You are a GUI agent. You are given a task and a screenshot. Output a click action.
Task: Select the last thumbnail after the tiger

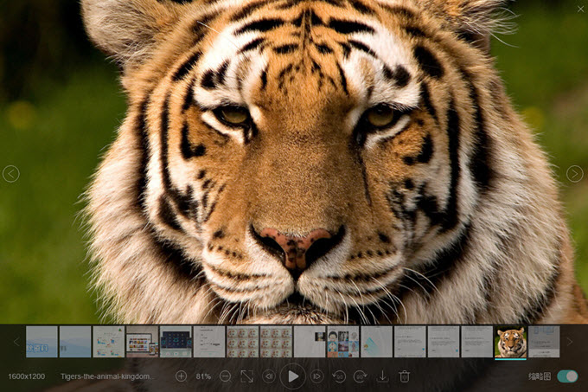click(x=544, y=342)
